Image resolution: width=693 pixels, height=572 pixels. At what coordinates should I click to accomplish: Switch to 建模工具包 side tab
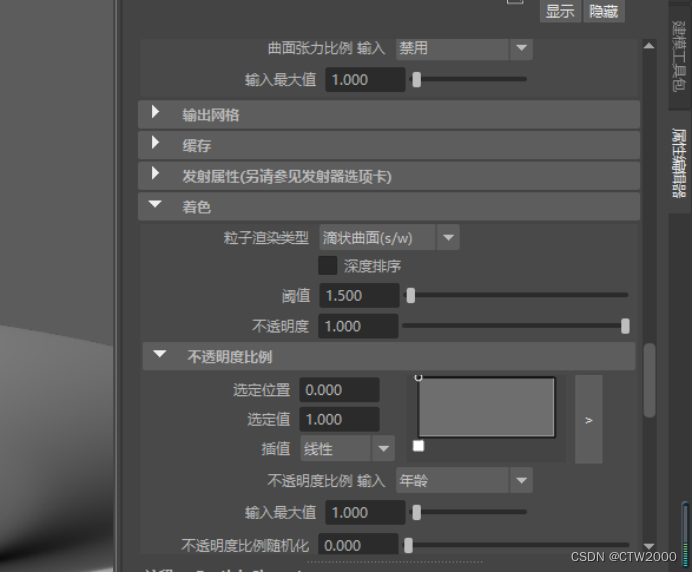(679, 56)
